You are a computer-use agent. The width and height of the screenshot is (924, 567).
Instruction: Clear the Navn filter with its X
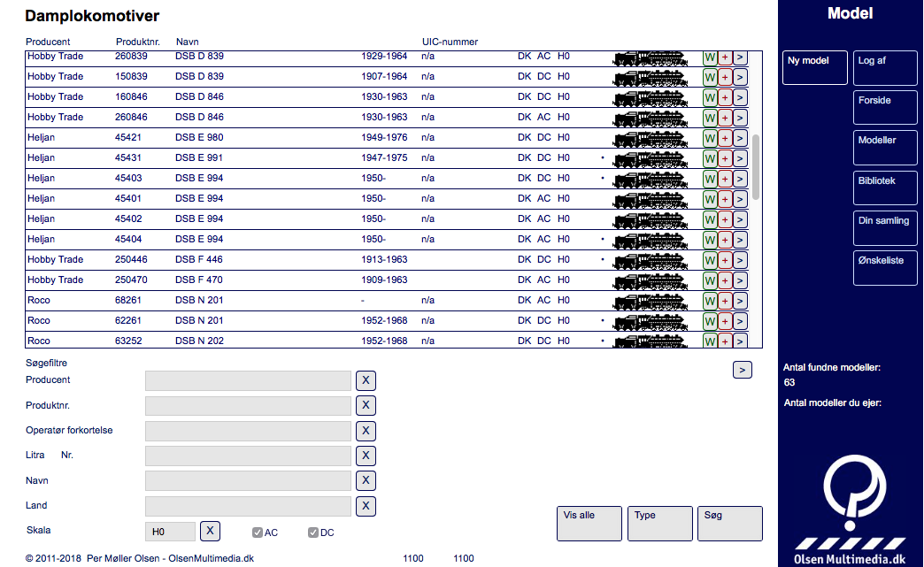pos(366,480)
